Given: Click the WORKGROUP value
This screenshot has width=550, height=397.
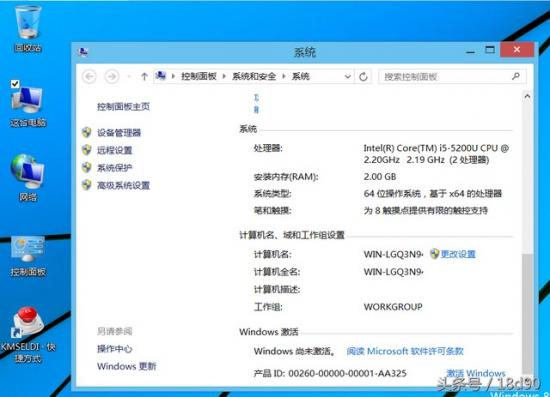Looking at the screenshot, I should click(x=393, y=307).
